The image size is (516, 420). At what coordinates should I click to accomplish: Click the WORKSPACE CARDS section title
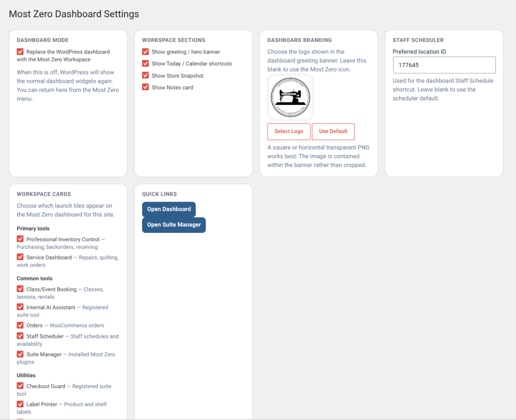[x=44, y=194]
